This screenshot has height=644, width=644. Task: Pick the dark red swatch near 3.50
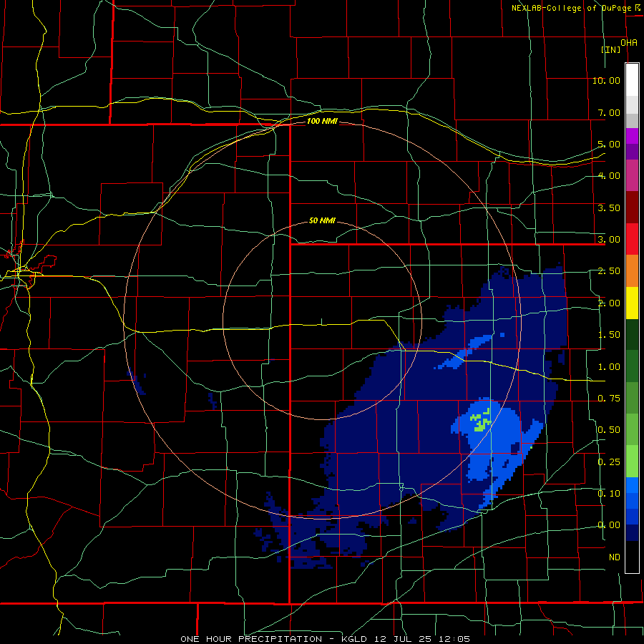point(632,208)
